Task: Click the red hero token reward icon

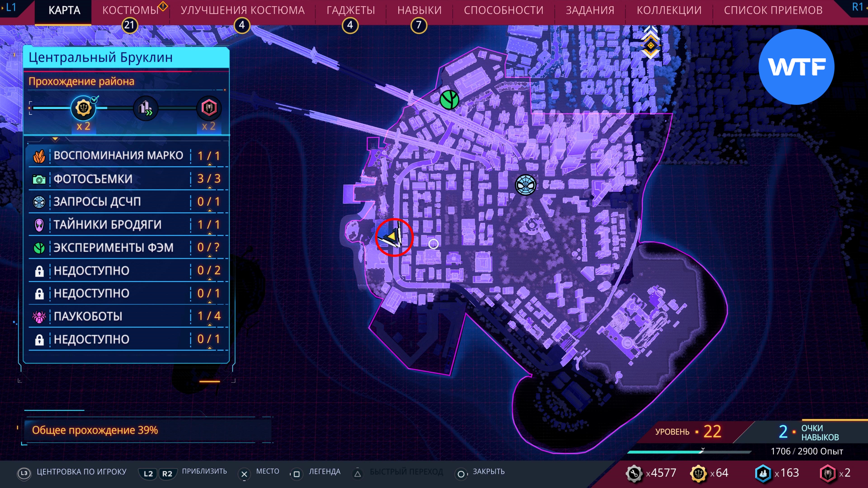Action: pyautogui.click(x=209, y=108)
